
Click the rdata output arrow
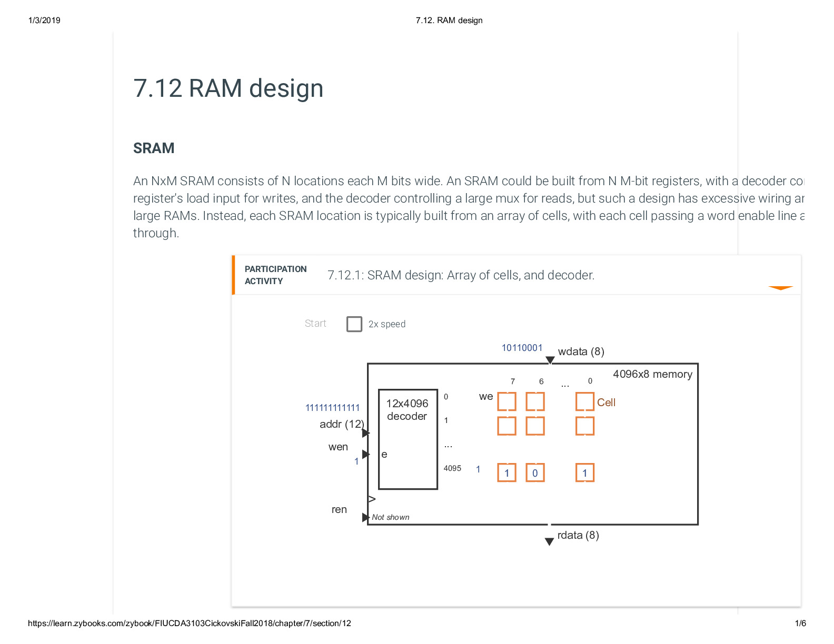[549, 541]
